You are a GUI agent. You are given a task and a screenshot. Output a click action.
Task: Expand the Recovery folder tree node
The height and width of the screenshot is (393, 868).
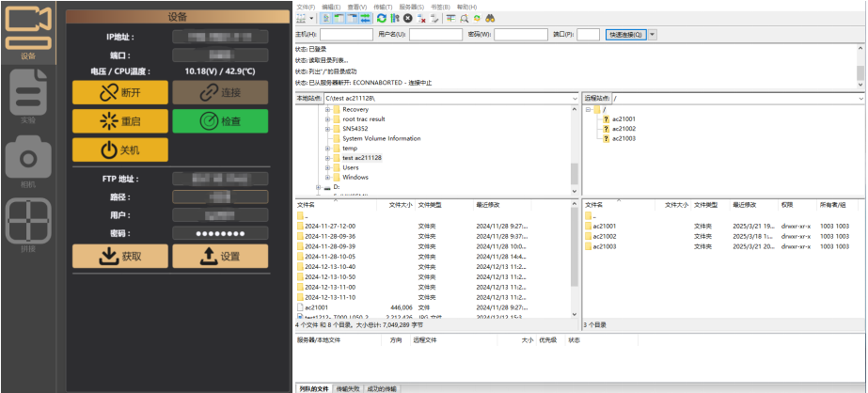pos(326,110)
